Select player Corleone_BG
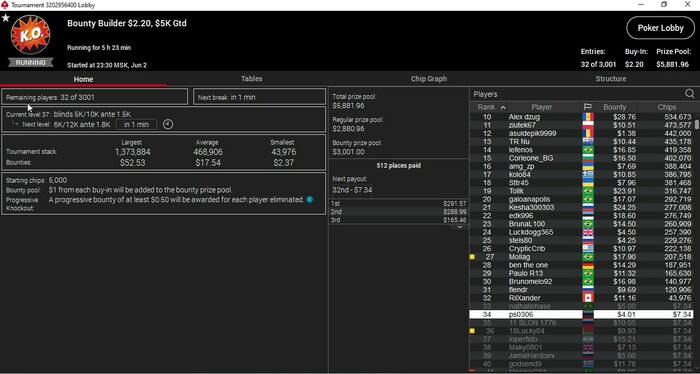Screen dimensions: 700x374 coord(581,158)
